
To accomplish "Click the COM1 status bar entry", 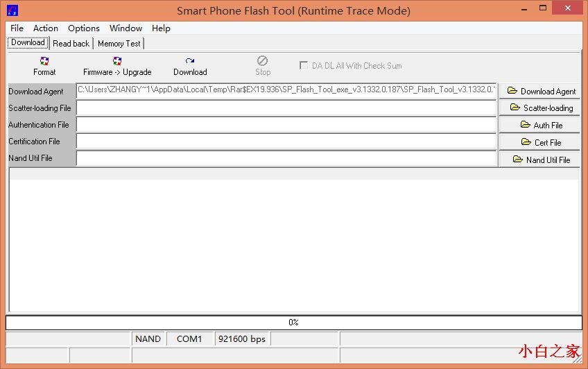I will pyautogui.click(x=189, y=339).
